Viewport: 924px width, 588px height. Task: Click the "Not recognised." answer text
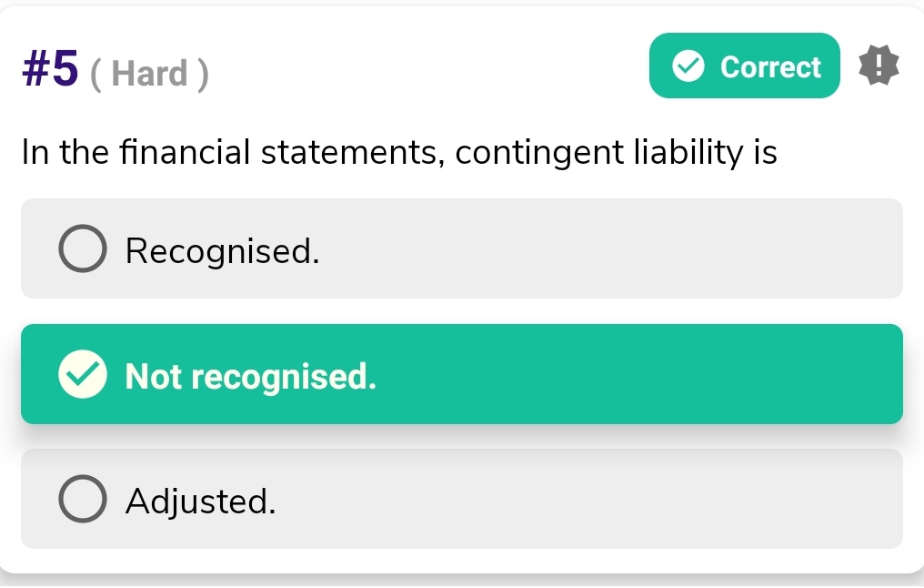[x=250, y=376]
